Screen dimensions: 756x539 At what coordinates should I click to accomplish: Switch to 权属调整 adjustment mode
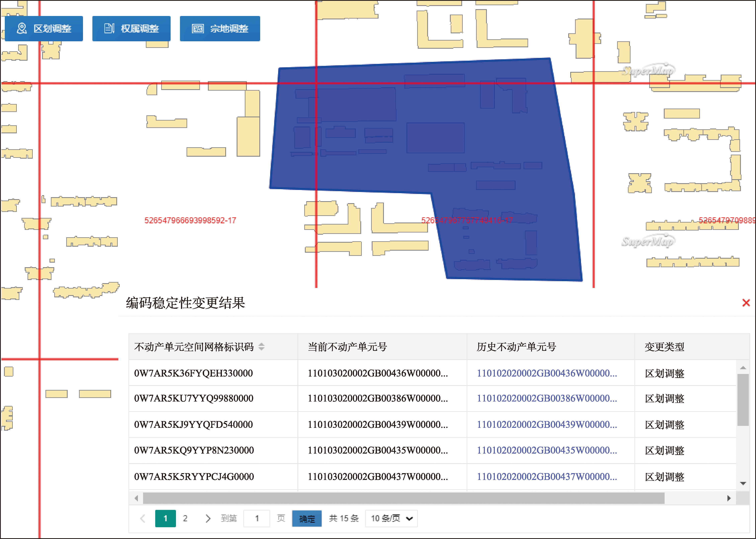[131, 29]
